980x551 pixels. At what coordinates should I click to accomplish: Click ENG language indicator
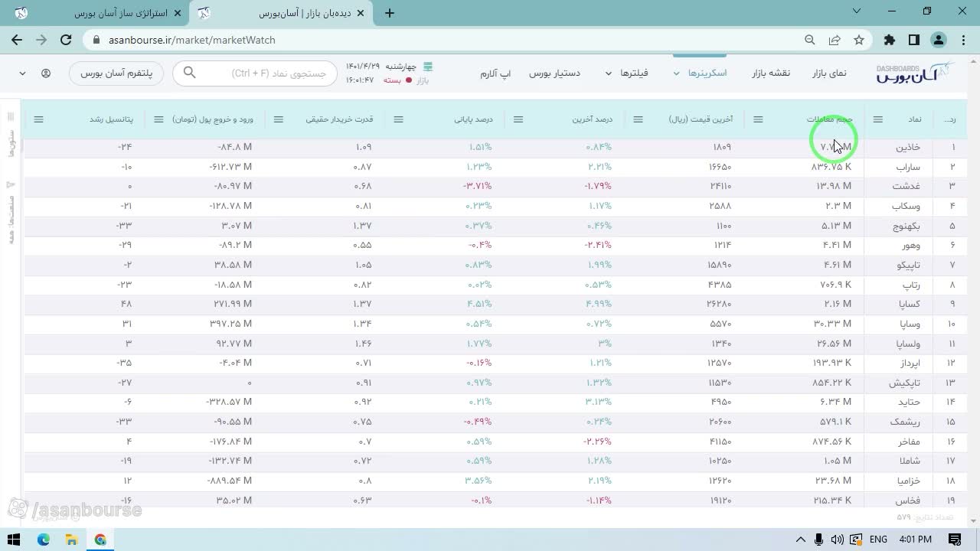(878, 540)
